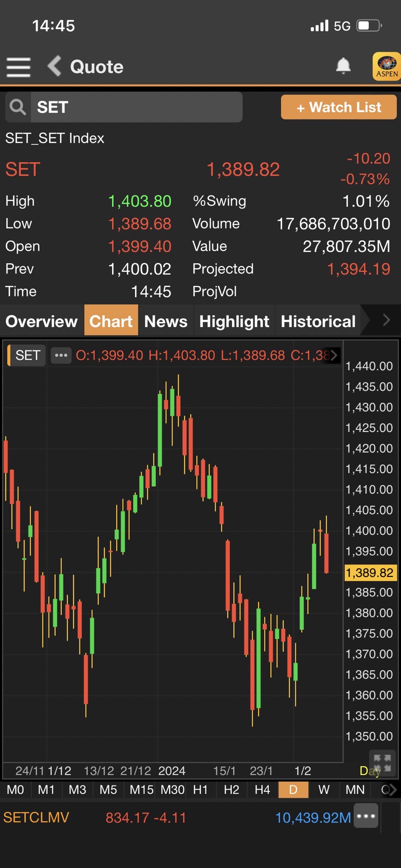Tap the SET symbol label on chart

pos(28,355)
